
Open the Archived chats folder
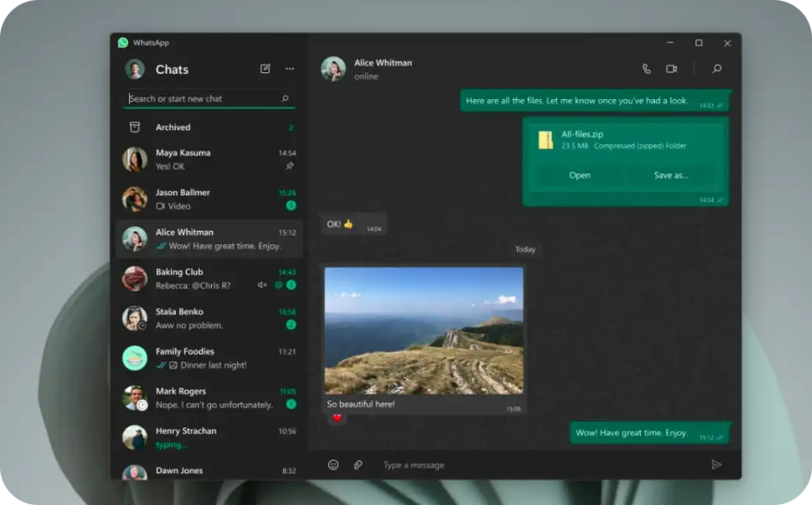coord(173,127)
